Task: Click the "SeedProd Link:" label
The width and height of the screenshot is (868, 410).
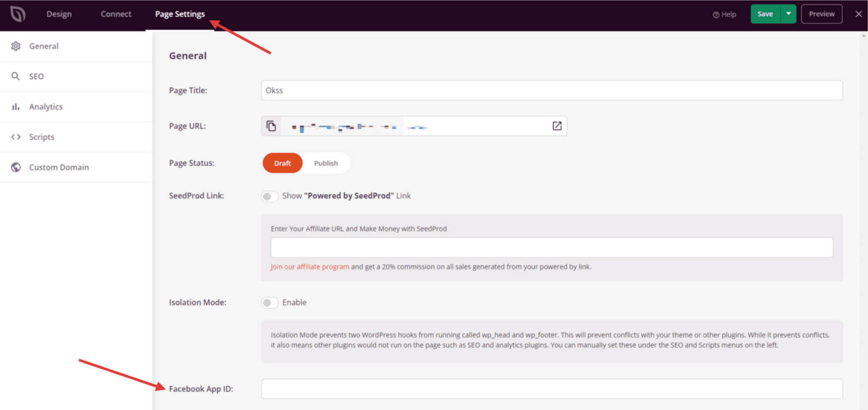Action: (x=196, y=196)
